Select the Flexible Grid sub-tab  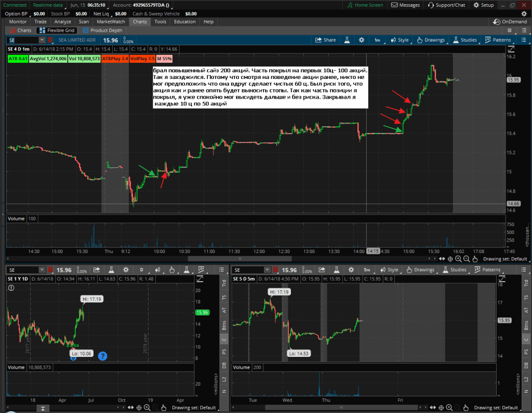pos(59,31)
